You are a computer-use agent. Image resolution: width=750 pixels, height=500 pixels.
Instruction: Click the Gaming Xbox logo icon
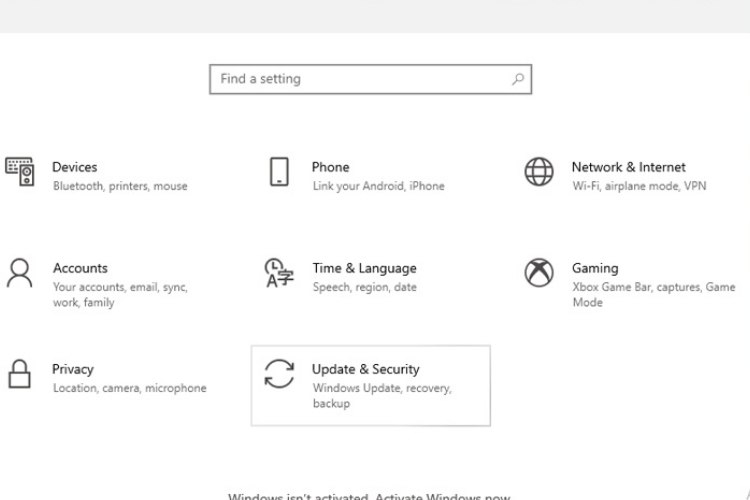(539, 273)
